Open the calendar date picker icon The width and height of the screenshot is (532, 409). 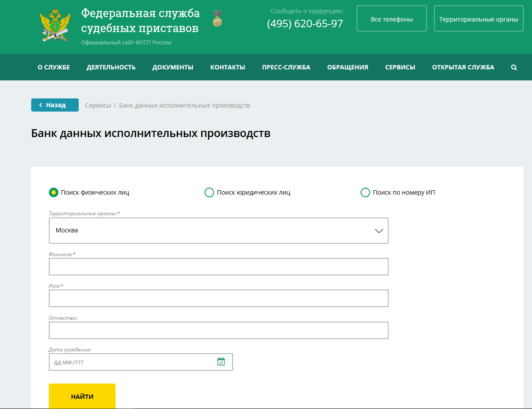(221, 362)
